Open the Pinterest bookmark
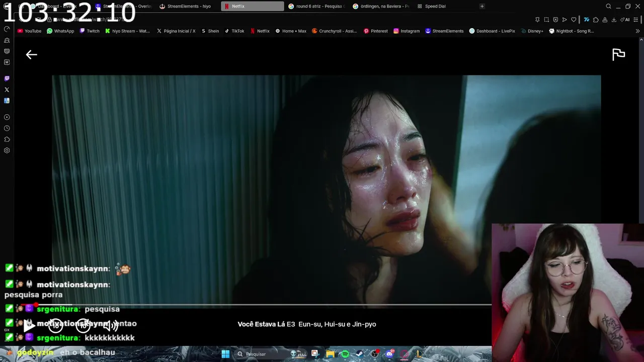The width and height of the screenshot is (644, 362). click(x=375, y=31)
